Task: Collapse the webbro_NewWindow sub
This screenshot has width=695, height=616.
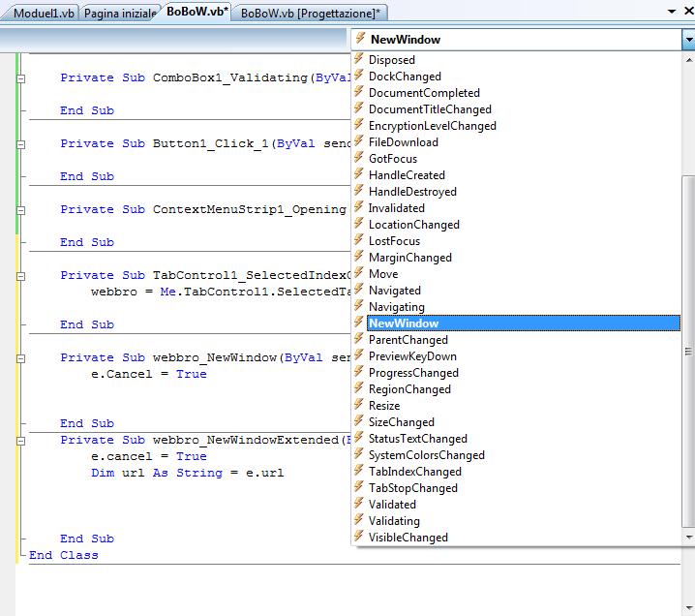Action: pyautogui.click(x=20, y=358)
